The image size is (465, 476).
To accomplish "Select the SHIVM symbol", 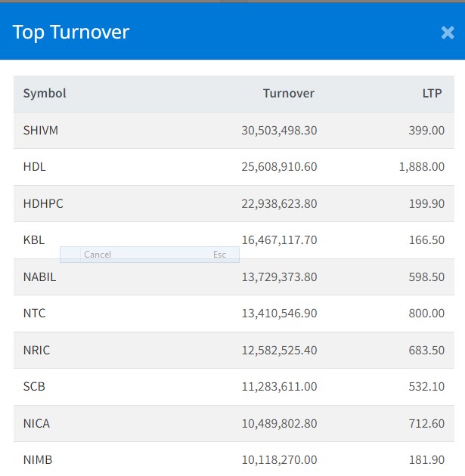I will coord(41,131).
